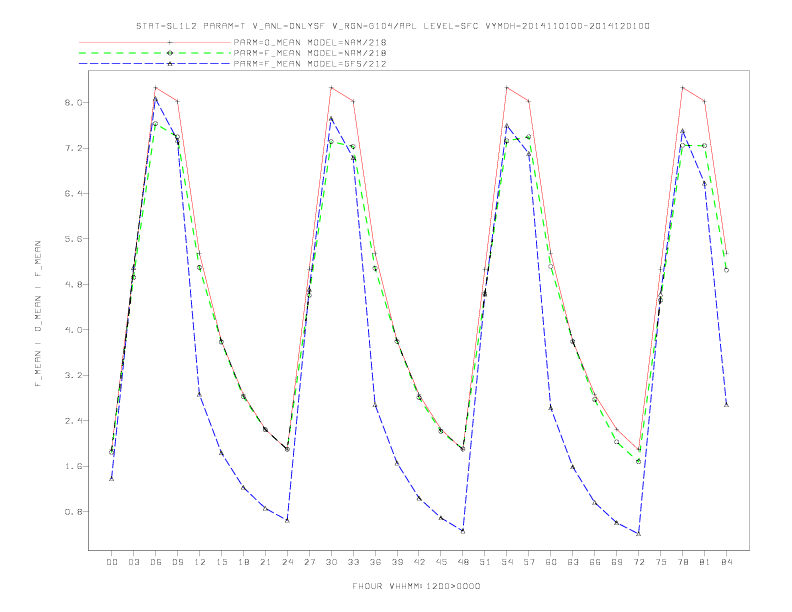This screenshot has width=792, height=612.
Task: Click red O_MEAN peak point at FHOUR 30
Action: coord(331,88)
